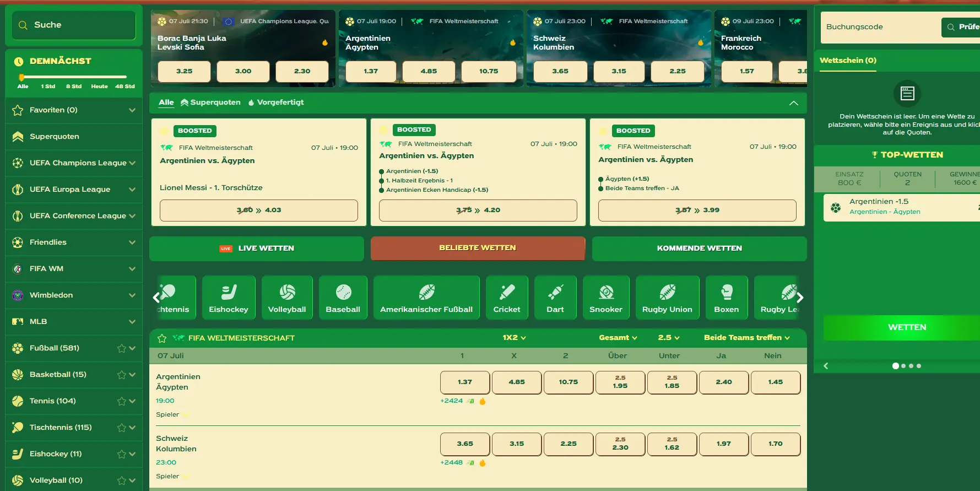Click the Suche search field
Screen dimensions: 980x491
click(x=74, y=25)
